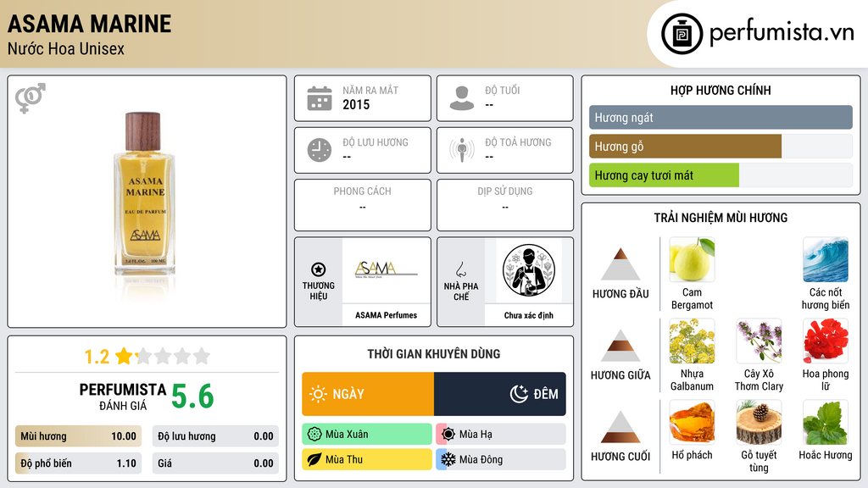Click the Mùa Hạ sun icon
Image resolution: width=868 pixels, height=488 pixels.
(x=448, y=434)
